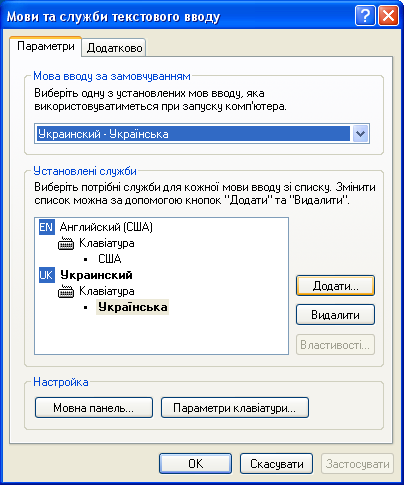Open the Мовна панель... settings
Image resolution: width=404 pixels, height=485 pixels.
click(x=94, y=408)
